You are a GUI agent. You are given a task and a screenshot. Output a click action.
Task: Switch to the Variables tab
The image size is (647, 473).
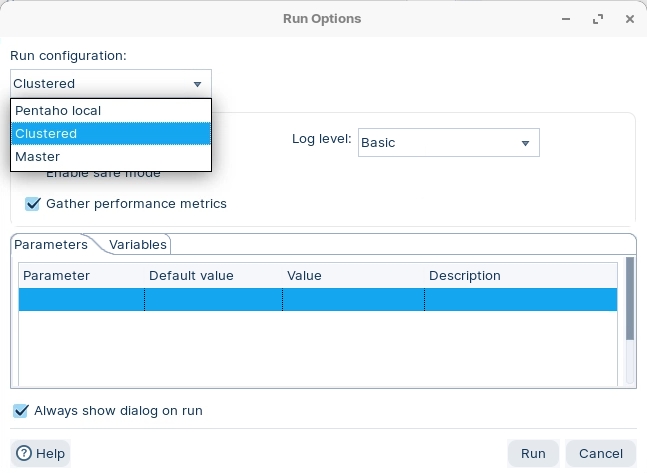pyautogui.click(x=139, y=244)
